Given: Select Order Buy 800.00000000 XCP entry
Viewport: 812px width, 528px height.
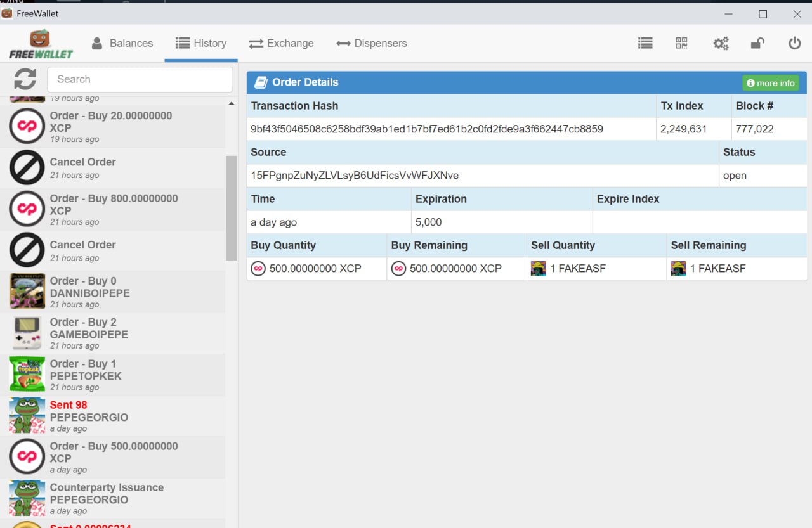Looking at the screenshot, I should click(112, 209).
